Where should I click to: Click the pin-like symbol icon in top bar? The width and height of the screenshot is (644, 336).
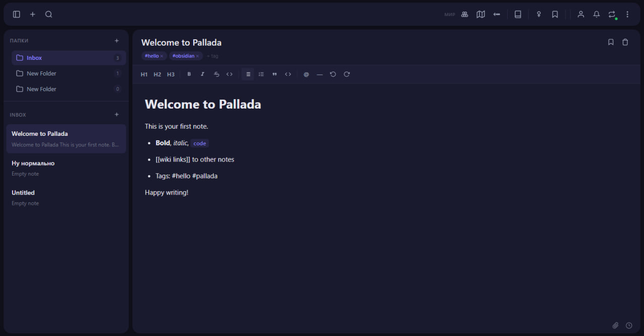[539, 15]
